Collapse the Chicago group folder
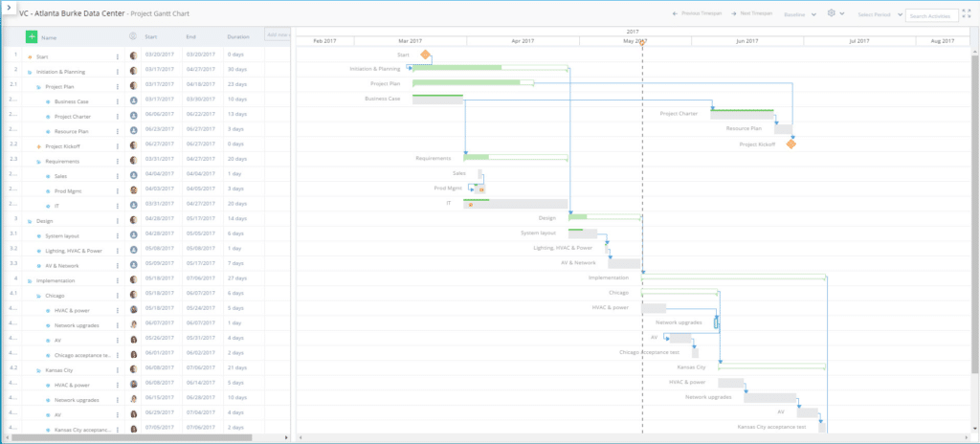Image resolution: width=980 pixels, height=444 pixels. pos(38,296)
